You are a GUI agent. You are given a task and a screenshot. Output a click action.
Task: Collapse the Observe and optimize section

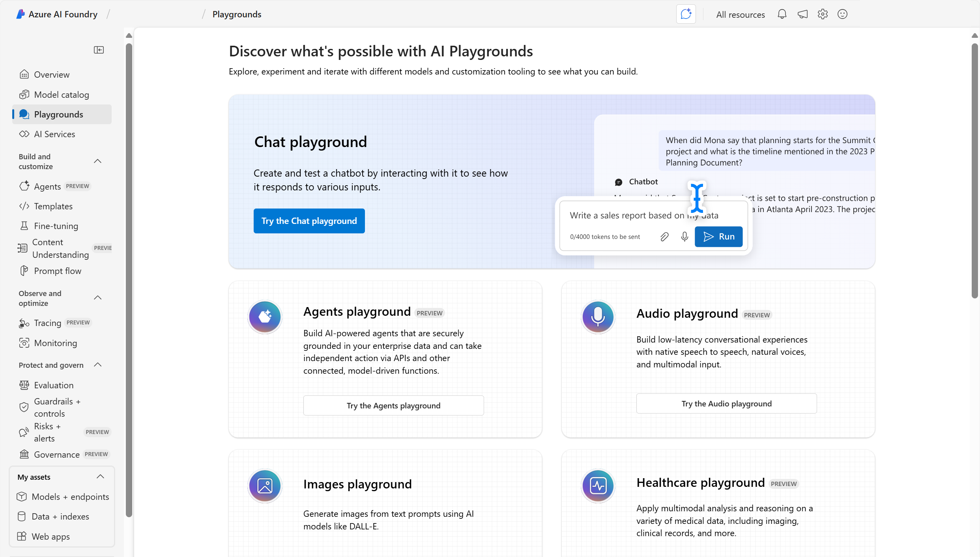pos(97,298)
